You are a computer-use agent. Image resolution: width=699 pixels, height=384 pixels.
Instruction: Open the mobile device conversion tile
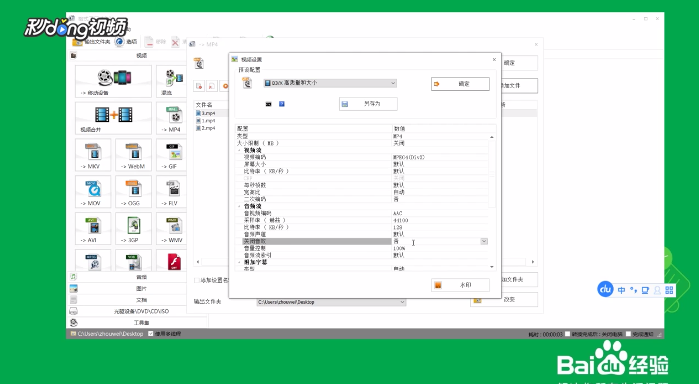pos(113,81)
